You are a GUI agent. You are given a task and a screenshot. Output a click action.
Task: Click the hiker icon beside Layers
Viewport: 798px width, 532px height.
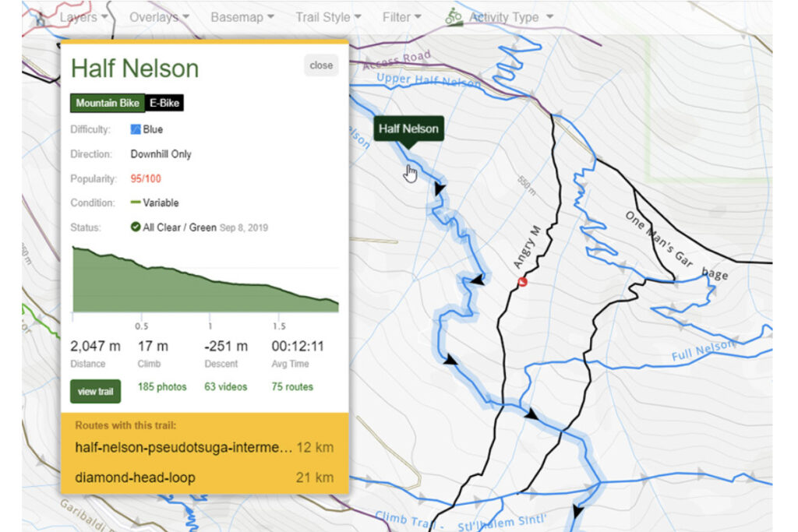tap(41, 19)
